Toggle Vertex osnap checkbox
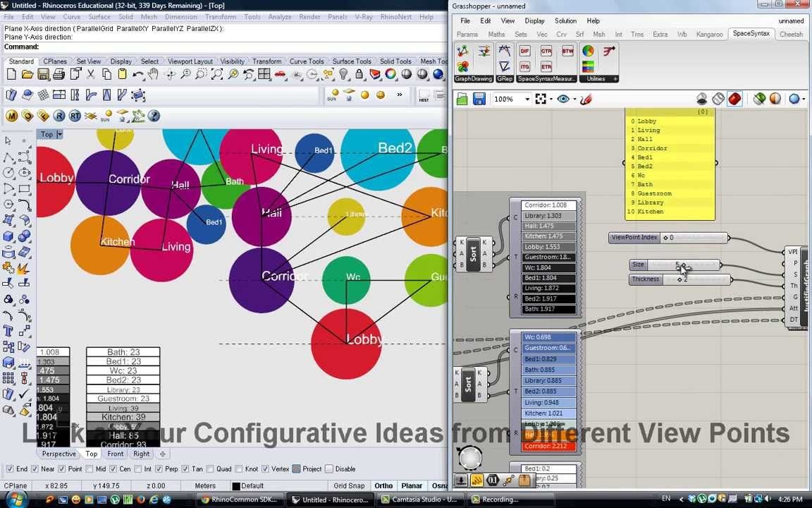The height and width of the screenshot is (508, 812). coord(265,469)
